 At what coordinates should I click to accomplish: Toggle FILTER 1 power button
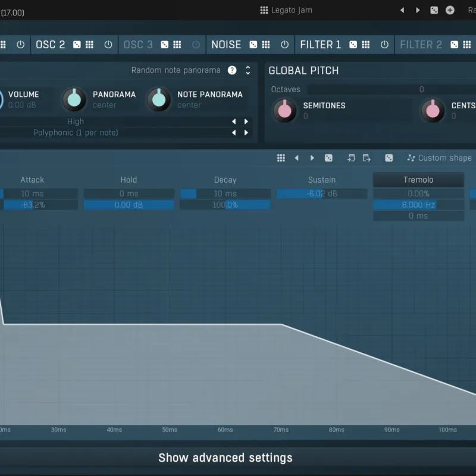tap(384, 45)
